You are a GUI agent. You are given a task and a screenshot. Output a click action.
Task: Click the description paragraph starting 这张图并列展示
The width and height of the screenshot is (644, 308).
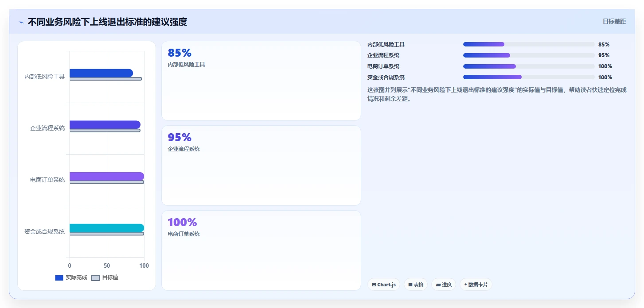497,94
